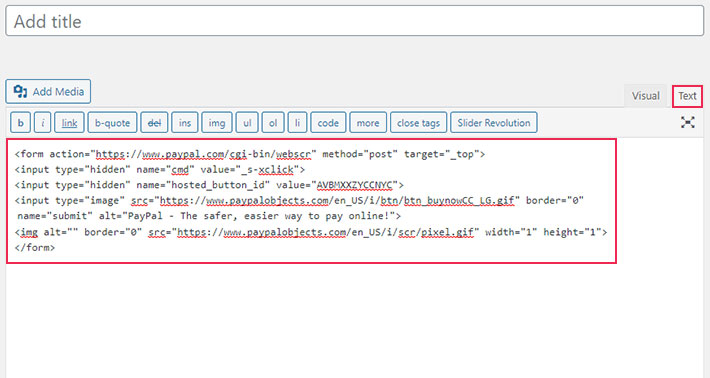
Task: Click the bold 'b' quicktag button
Action: point(20,123)
